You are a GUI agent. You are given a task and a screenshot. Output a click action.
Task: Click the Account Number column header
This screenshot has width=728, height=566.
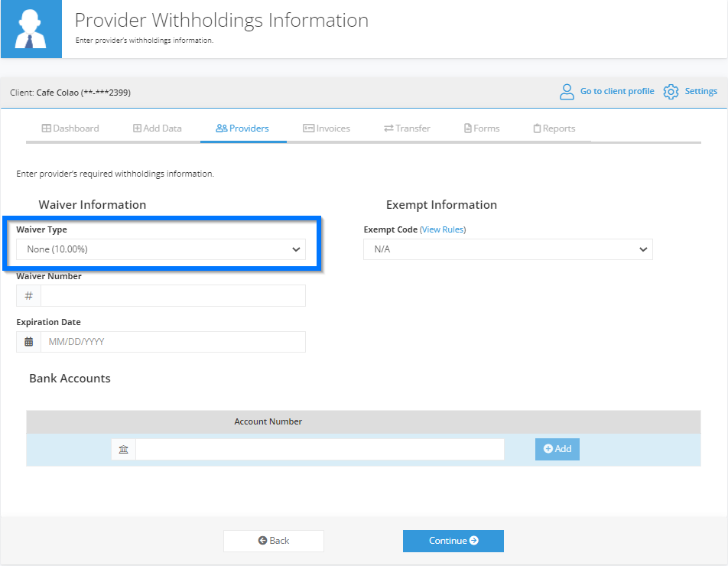pos(268,421)
